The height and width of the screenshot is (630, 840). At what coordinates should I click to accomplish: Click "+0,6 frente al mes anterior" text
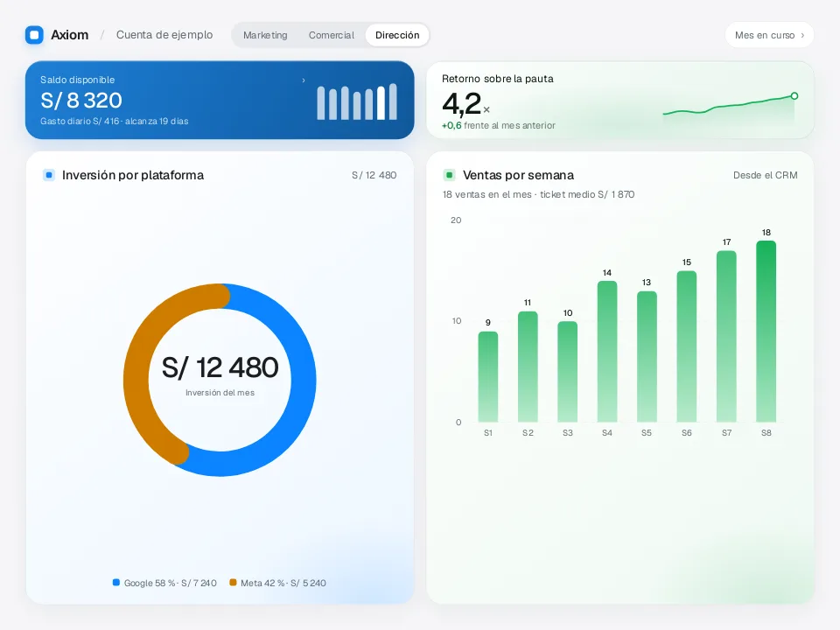pyautogui.click(x=498, y=125)
